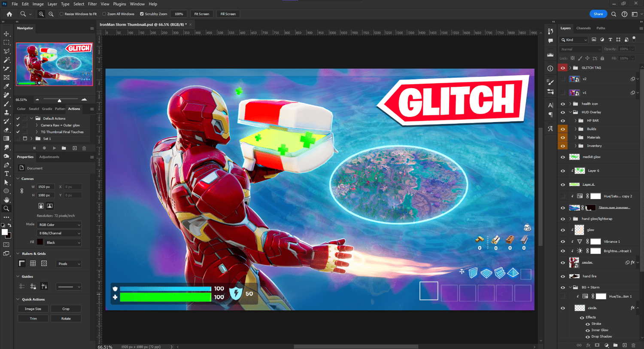Click the Play action button in Actions panel

[54, 148]
